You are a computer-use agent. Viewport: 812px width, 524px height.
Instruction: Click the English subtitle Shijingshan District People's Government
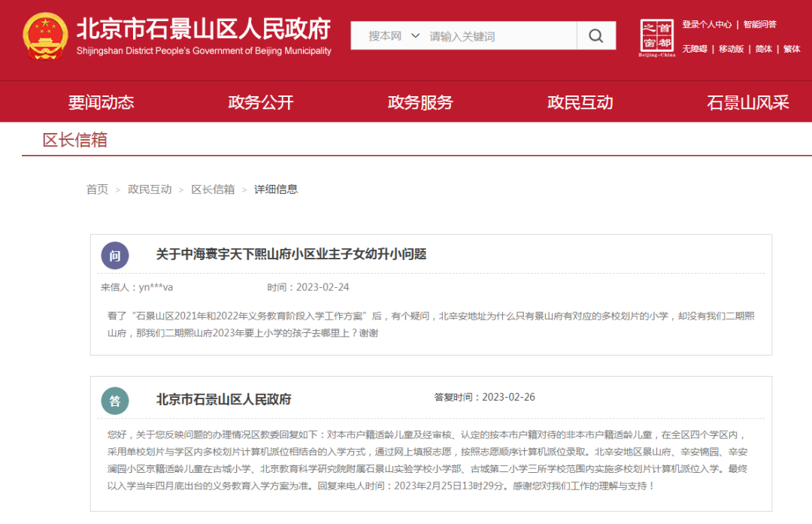[204, 50]
